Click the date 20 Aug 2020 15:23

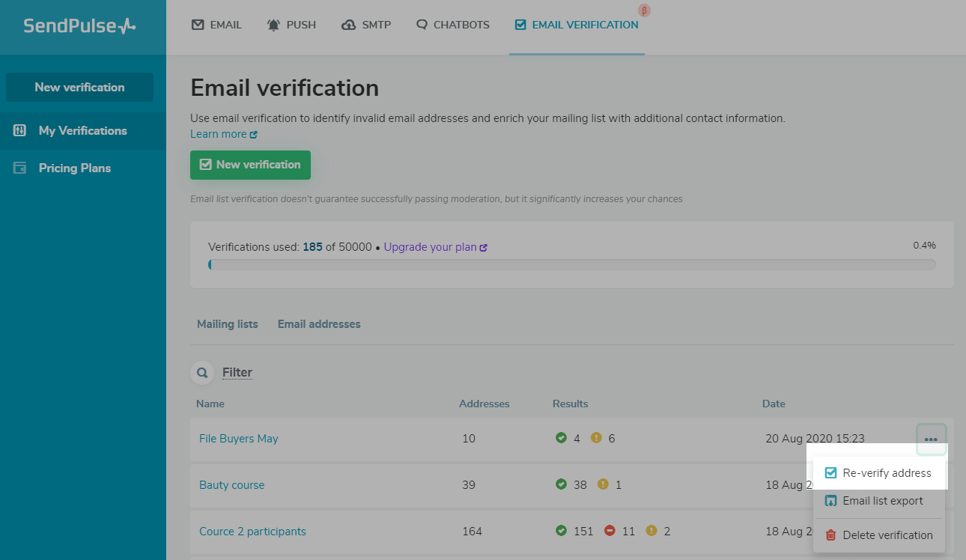(815, 439)
